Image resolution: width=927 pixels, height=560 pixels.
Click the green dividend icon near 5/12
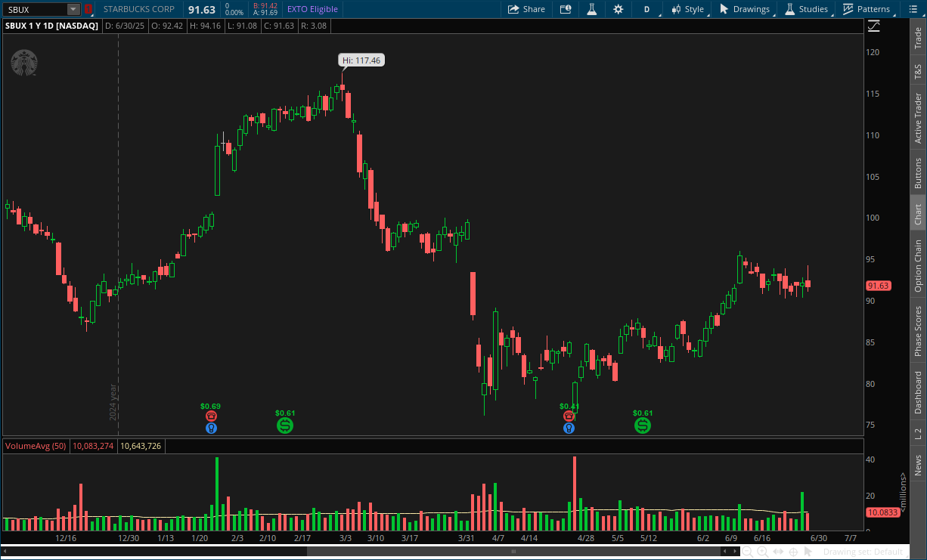pyautogui.click(x=642, y=425)
